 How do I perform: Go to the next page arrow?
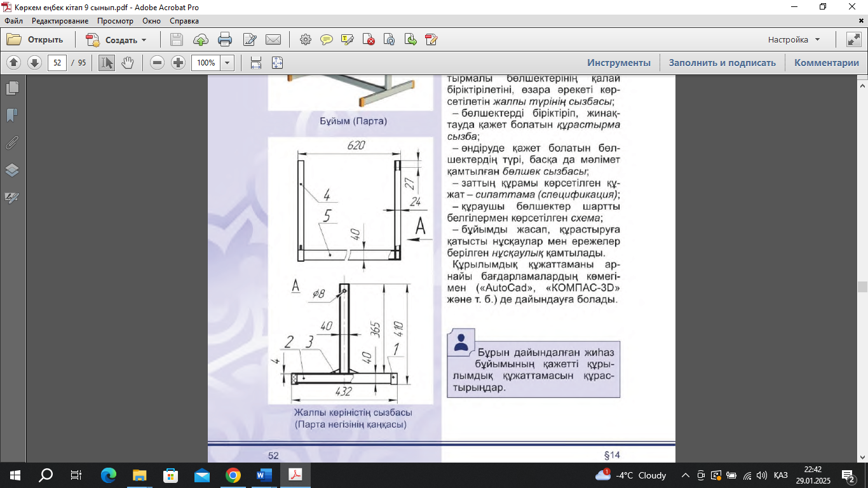(x=34, y=63)
